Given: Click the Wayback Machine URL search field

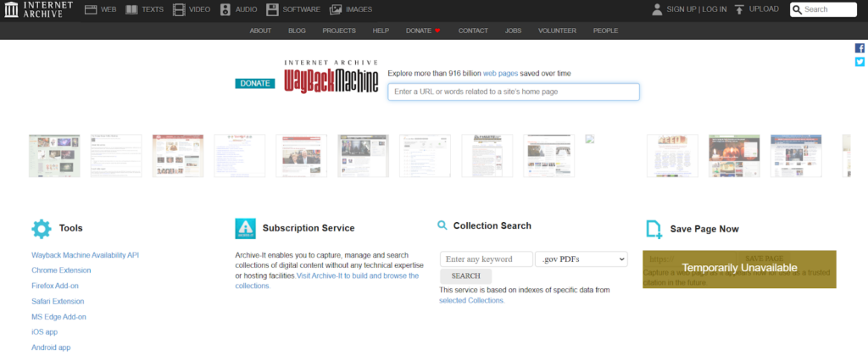Looking at the screenshot, I should 513,92.
